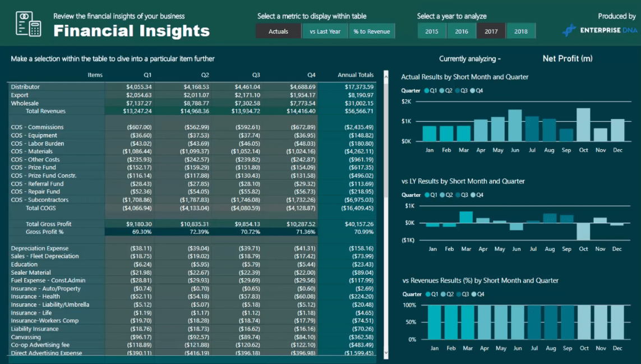Select the COS - Materials row
The height and width of the screenshot is (364, 641).
pyautogui.click(x=191, y=151)
